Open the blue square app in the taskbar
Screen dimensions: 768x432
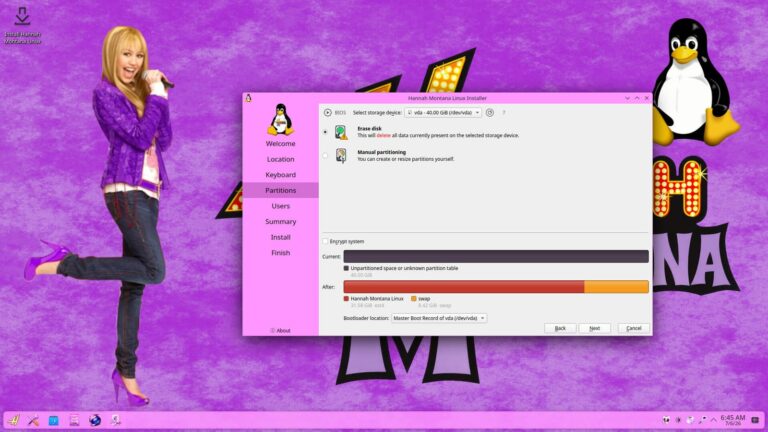(53, 420)
